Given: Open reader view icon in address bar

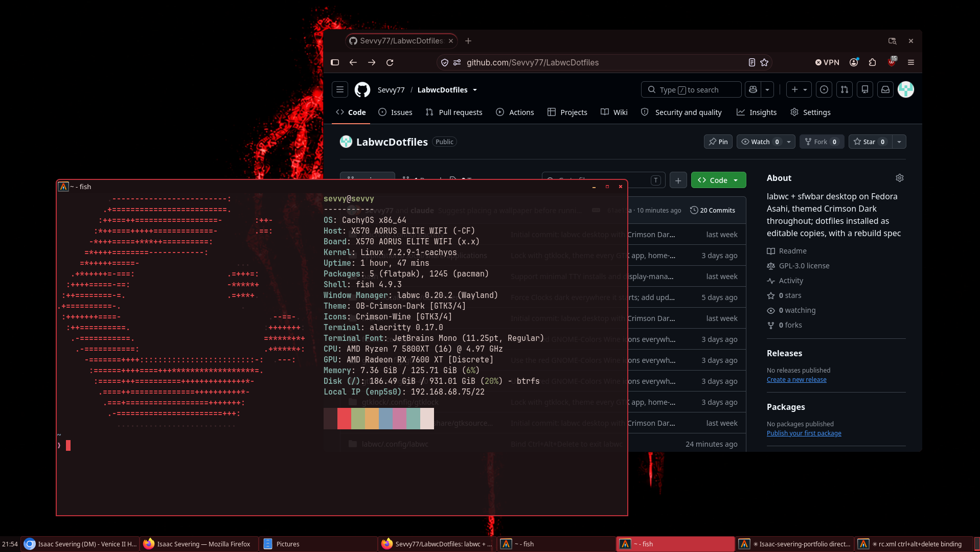Looking at the screenshot, I should tap(752, 62).
